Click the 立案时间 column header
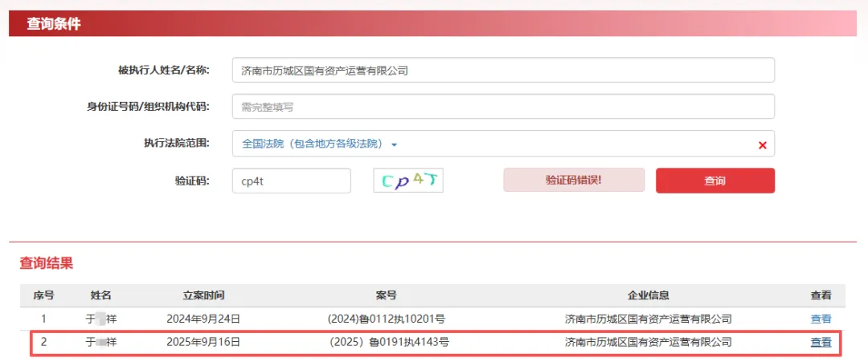 203,295
